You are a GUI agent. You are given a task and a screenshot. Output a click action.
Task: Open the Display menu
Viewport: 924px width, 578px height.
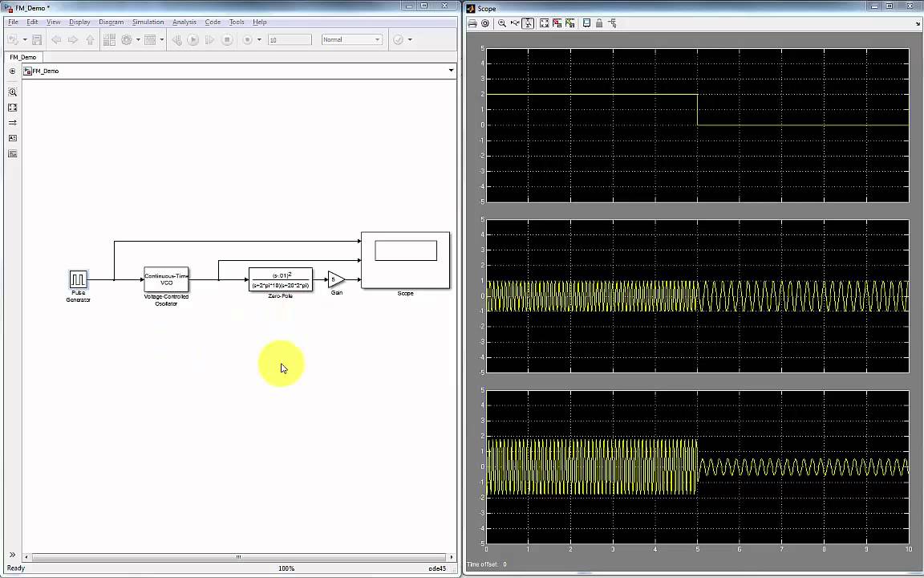(x=79, y=22)
